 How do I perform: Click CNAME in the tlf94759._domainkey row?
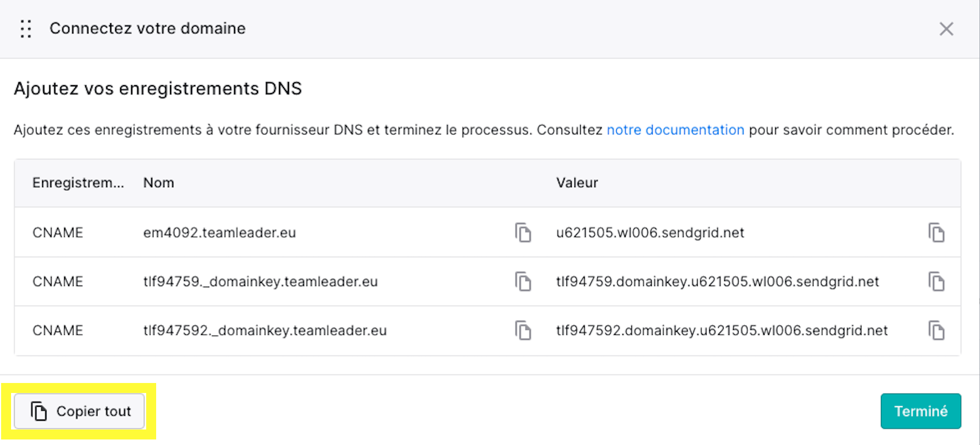(58, 281)
